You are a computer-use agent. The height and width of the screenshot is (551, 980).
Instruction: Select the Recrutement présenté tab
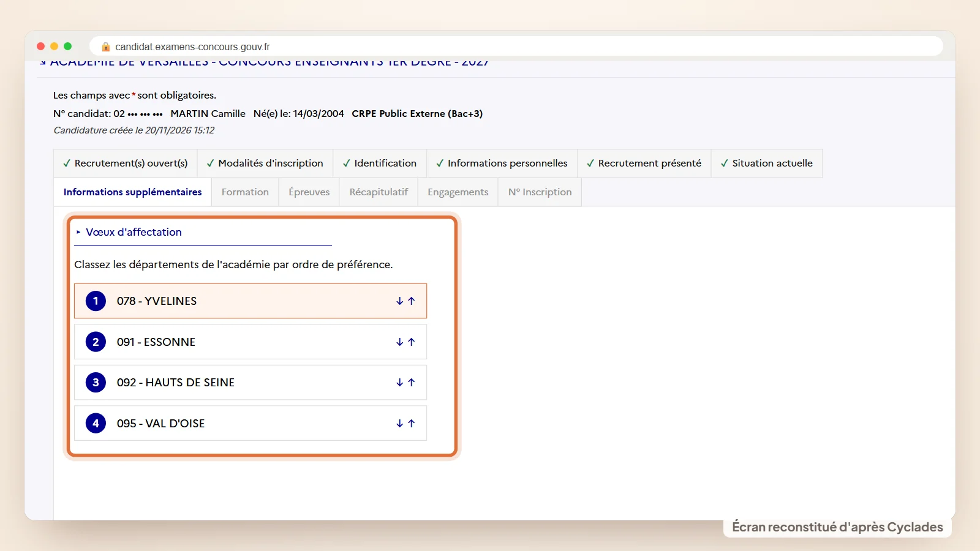(644, 163)
